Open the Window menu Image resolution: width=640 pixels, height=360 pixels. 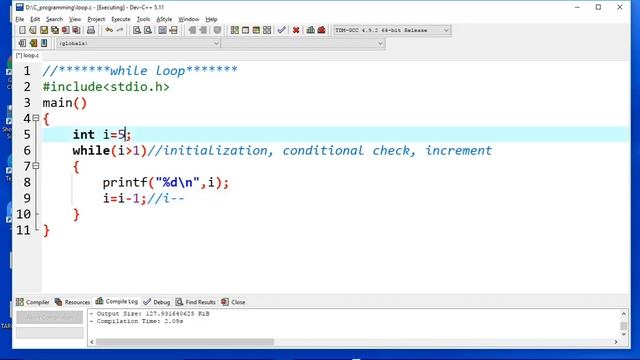click(x=189, y=19)
